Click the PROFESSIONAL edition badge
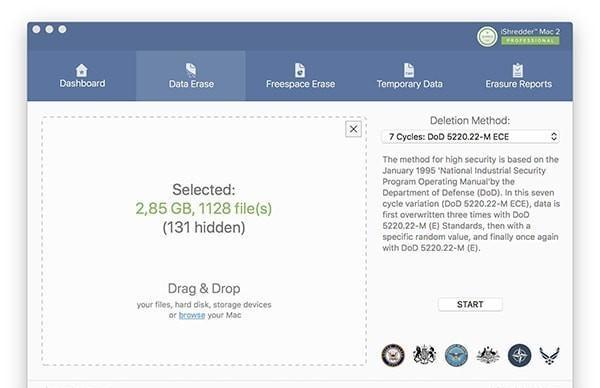Image resolution: width=600 pixels, height=388 pixels. (x=530, y=41)
